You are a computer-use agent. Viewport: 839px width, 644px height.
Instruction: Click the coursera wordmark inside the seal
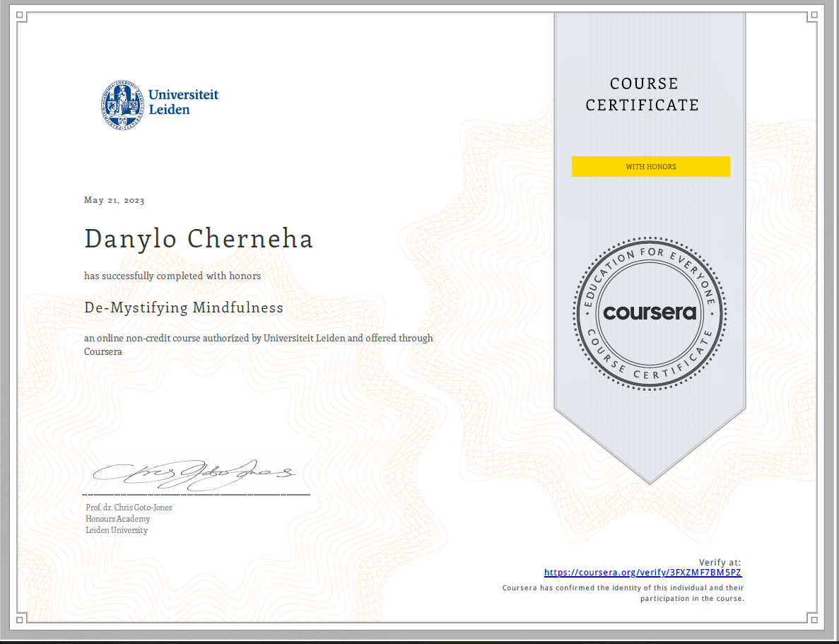650,312
